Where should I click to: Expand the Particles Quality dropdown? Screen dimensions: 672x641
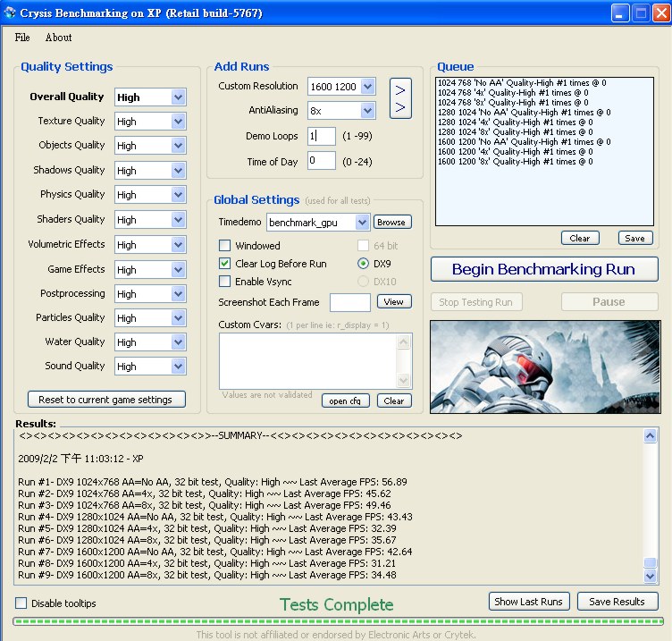pyautogui.click(x=179, y=318)
